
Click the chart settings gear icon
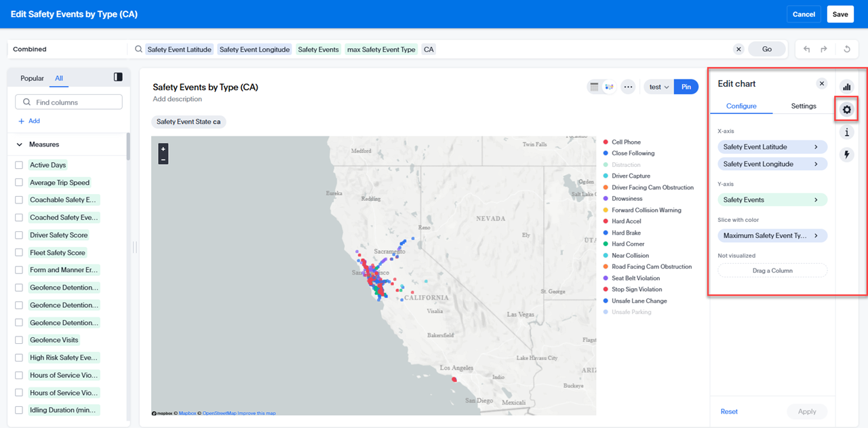tap(846, 109)
